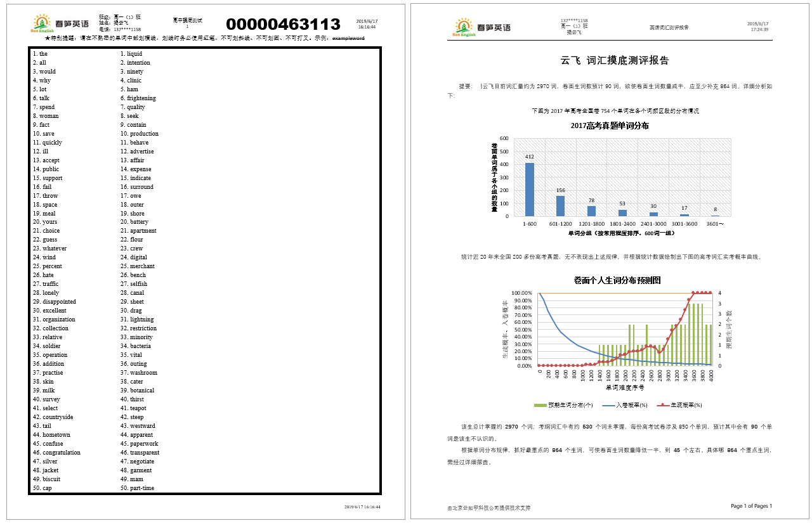Click word 7 'spend' in the left column
This screenshot has width=812, height=523.
(x=44, y=107)
